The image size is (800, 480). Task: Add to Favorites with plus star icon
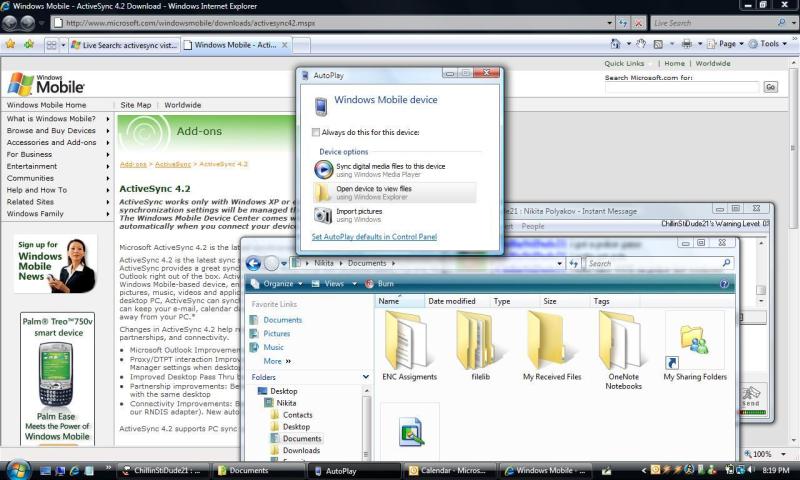pos(29,44)
